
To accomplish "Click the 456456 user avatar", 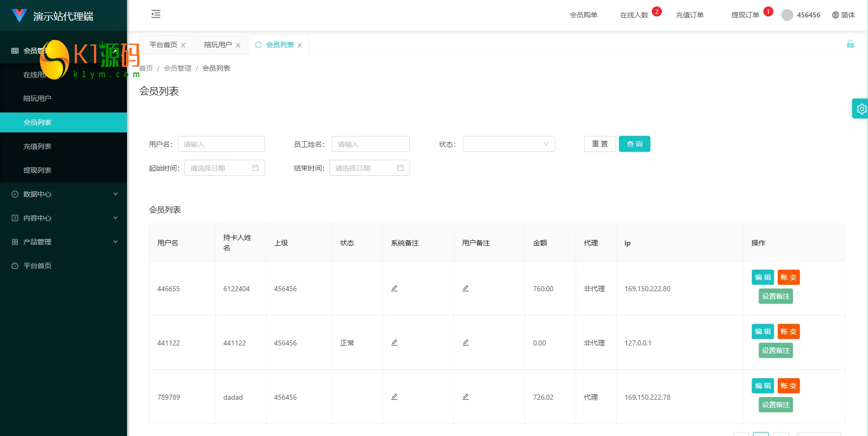I will point(787,15).
